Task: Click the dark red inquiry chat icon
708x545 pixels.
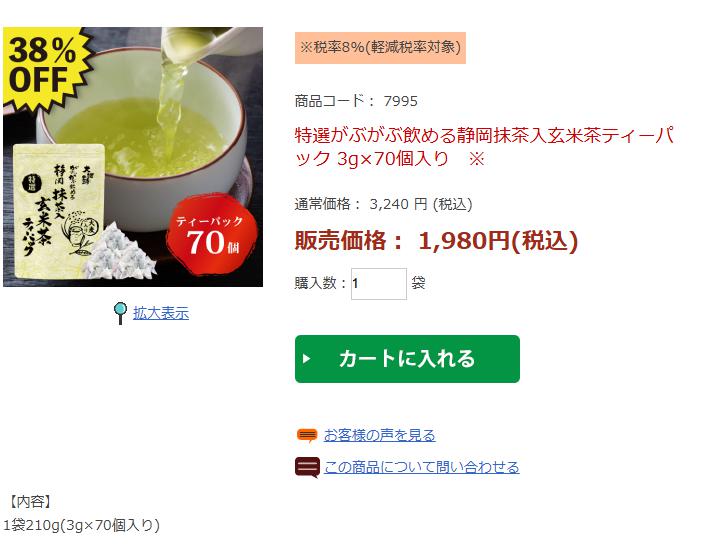Action: tap(307, 467)
